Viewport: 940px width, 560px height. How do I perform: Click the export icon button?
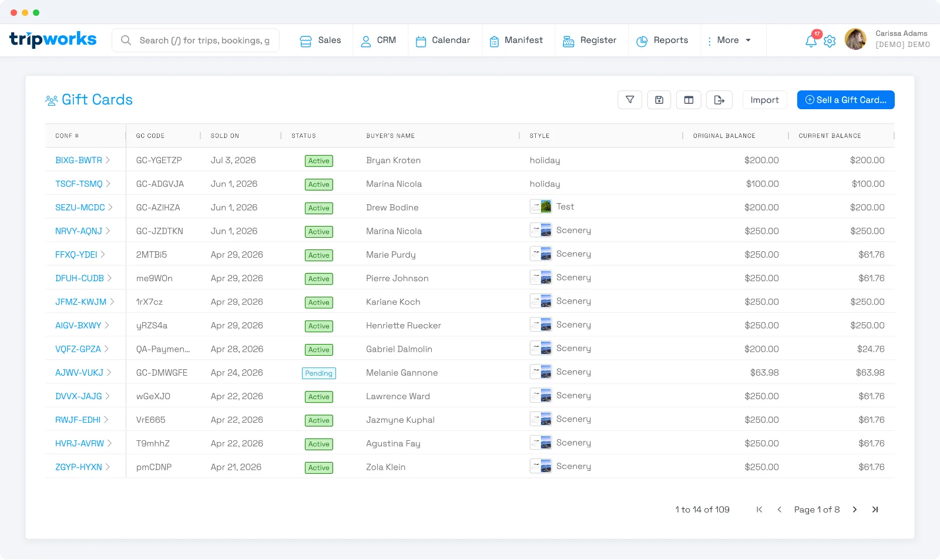click(719, 100)
